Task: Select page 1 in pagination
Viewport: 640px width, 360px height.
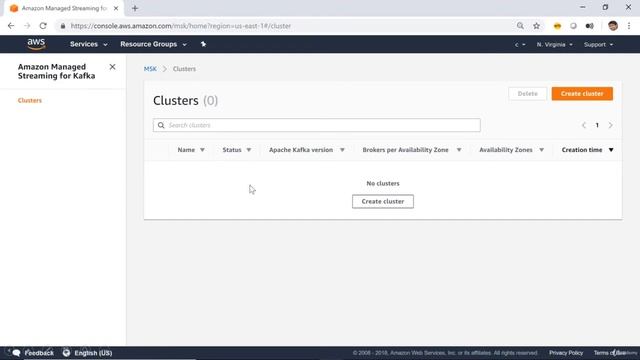Action: point(597,125)
